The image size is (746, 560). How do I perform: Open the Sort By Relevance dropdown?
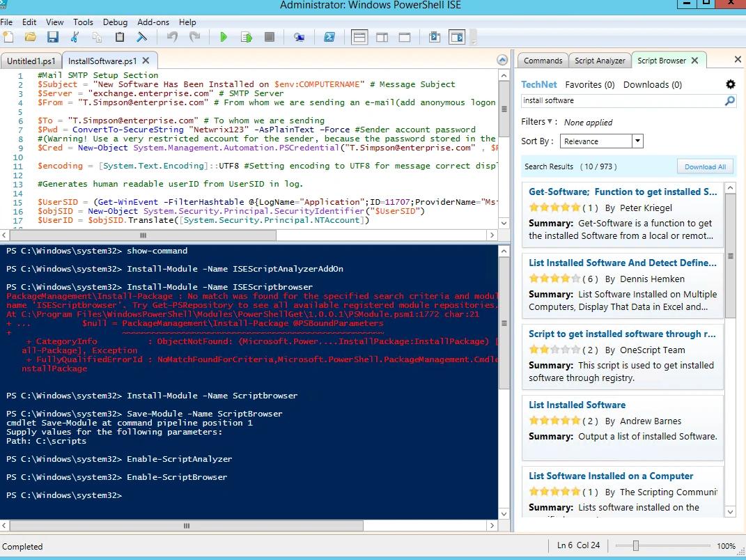pyautogui.click(x=637, y=141)
